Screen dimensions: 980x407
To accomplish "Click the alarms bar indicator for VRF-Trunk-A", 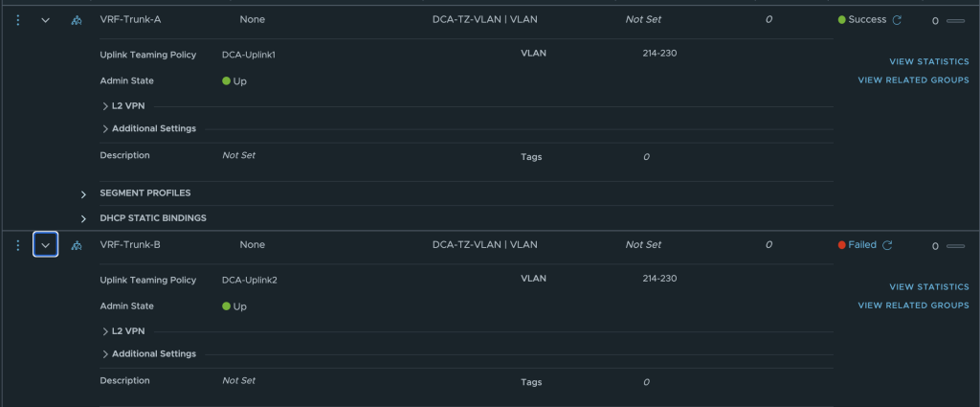I will [956, 21].
